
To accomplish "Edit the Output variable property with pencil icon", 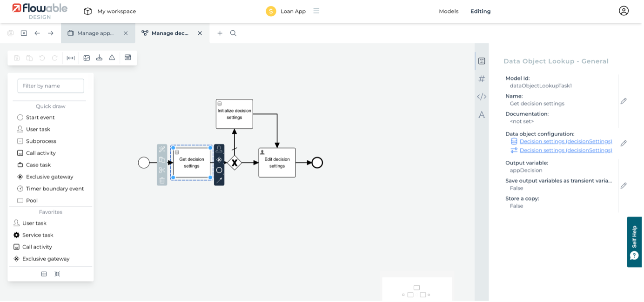I will (x=624, y=185).
